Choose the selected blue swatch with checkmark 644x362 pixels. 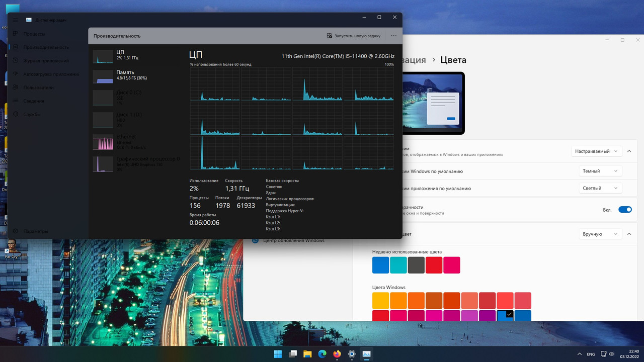point(505,316)
